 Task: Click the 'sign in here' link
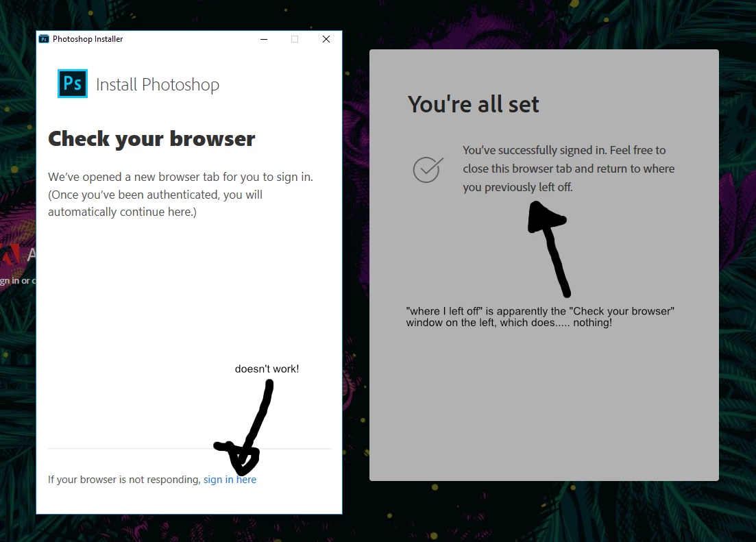pyautogui.click(x=230, y=480)
